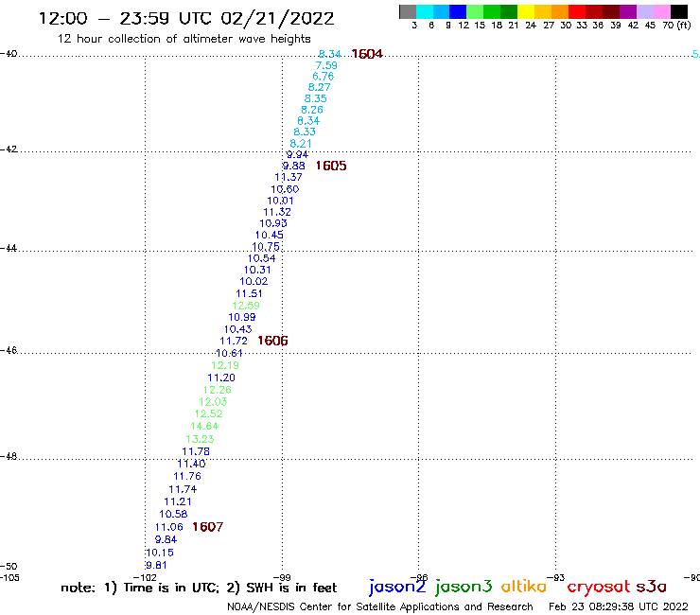Click the wave height value 10.31
The image size is (700, 615).
[257, 270]
